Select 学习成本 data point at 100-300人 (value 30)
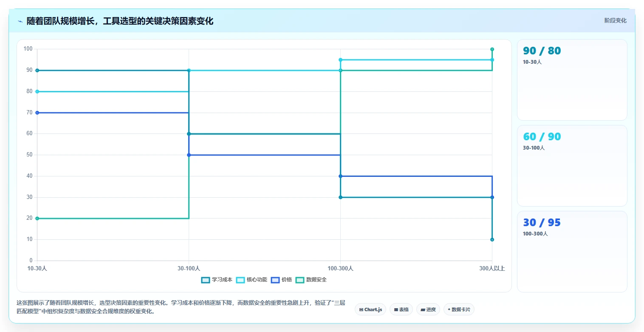The width and height of the screenshot is (644, 332). click(340, 197)
